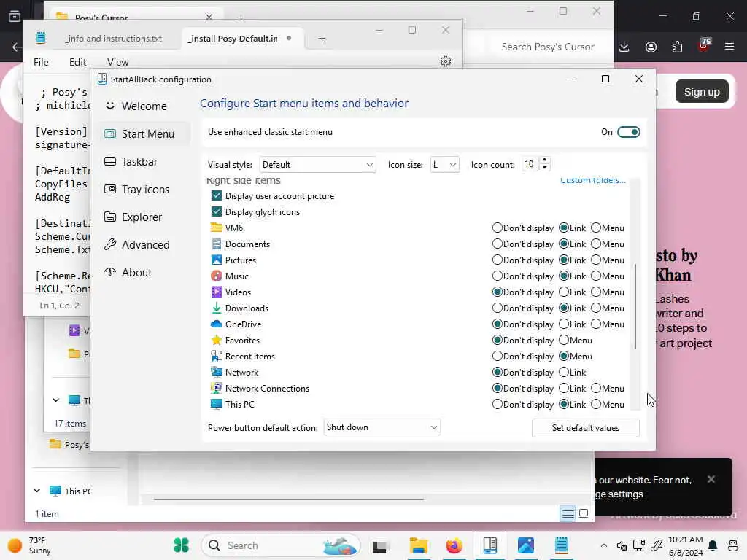Screen dimensions: 747x560
Task: Toggle the enhanced classic start menu switch
Action: 628,132
